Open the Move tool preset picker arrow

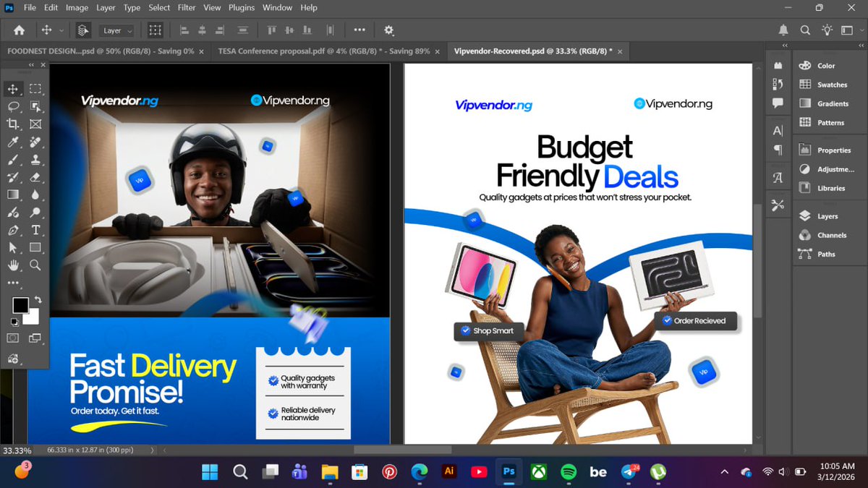tap(61, 30)
